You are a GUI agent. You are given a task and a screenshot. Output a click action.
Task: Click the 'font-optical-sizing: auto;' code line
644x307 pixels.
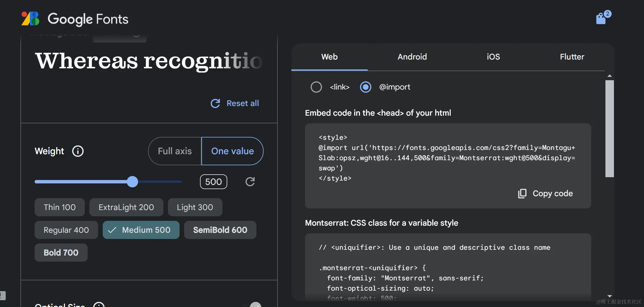coord(380,288)
